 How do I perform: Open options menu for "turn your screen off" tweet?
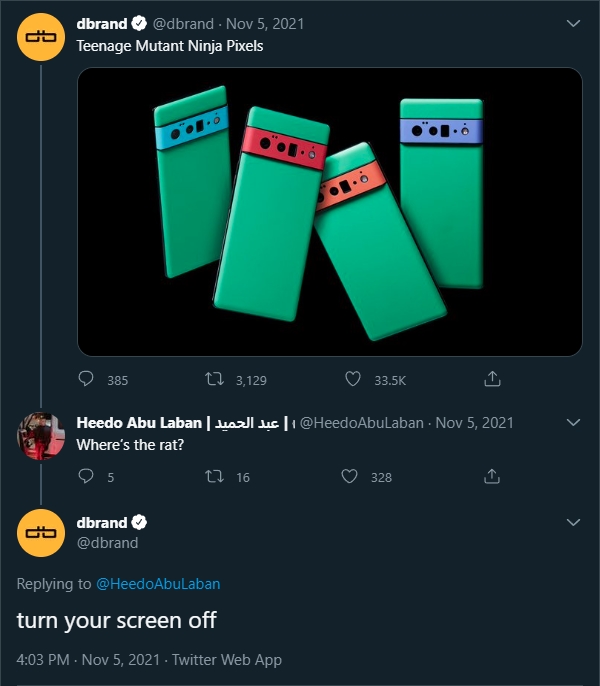pyautogui.click(x=573, y=523)
